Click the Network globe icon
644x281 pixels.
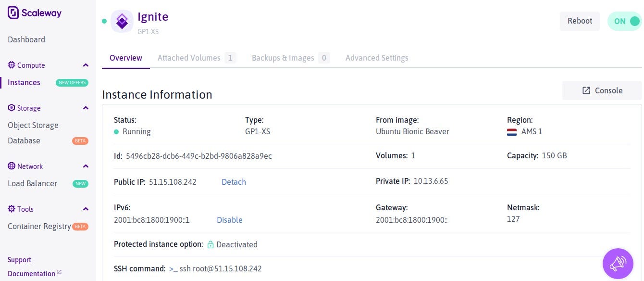coord(12,166)
